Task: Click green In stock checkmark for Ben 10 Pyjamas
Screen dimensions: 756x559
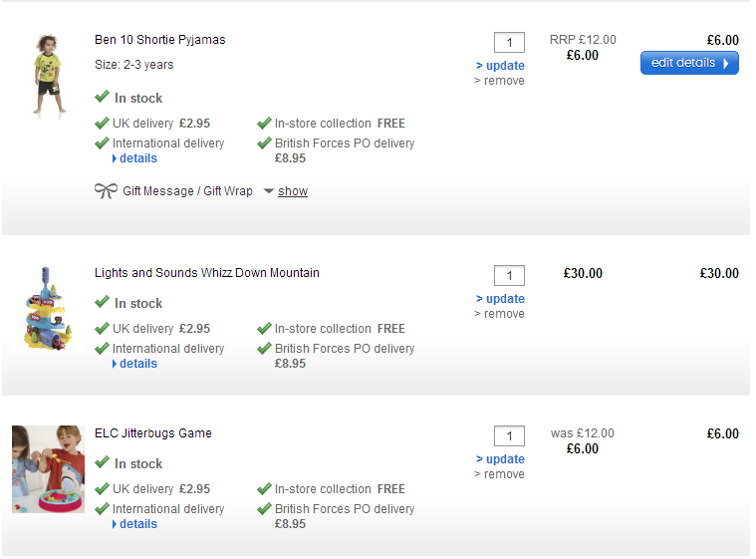Action: 102,98
